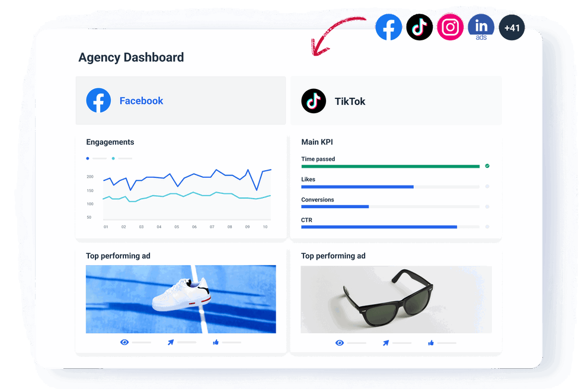The width and height of the screenshot is (588, 389).
Task: Click the blue series legend dot on Engagements chart
Action: coord(88,158)
